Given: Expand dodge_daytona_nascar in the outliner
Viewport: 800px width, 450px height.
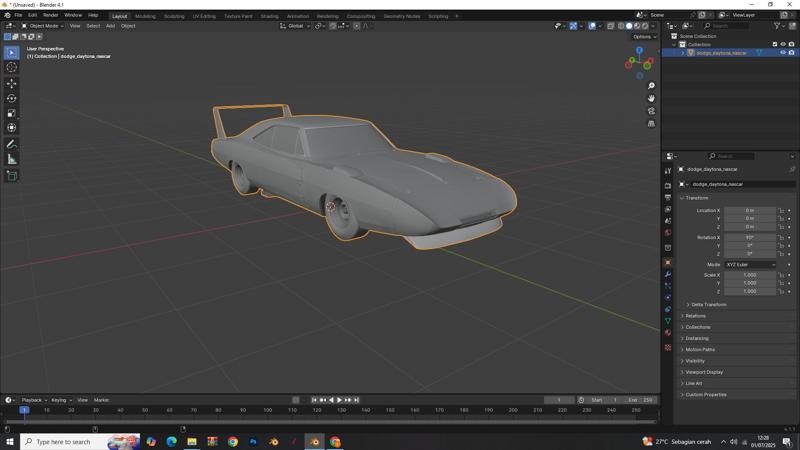Looking at the screenshot, I should pos(683,53).
